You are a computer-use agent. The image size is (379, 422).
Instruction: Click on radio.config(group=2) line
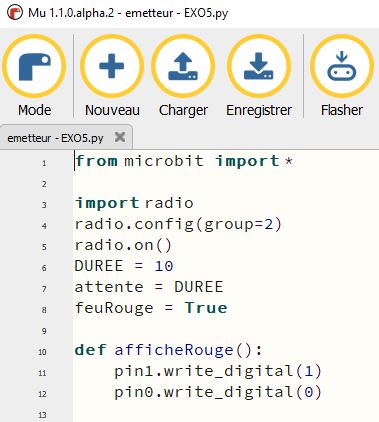pyautogui.click(x=178, y=224)
